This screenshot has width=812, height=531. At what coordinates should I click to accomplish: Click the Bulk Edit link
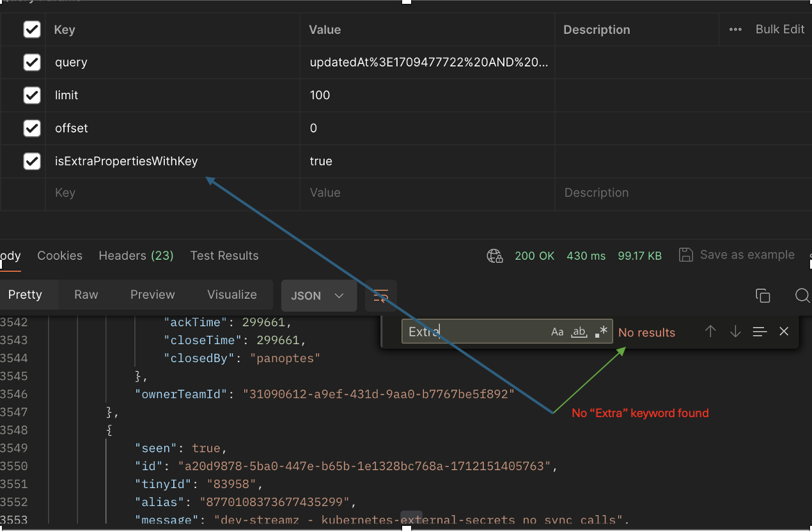(780, 29)
